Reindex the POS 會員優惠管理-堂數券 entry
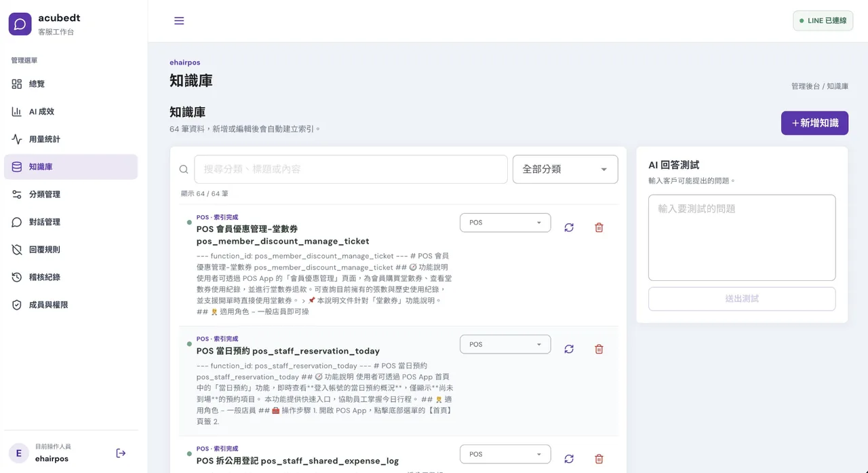 pyautogui.click(x=569, y=227)
